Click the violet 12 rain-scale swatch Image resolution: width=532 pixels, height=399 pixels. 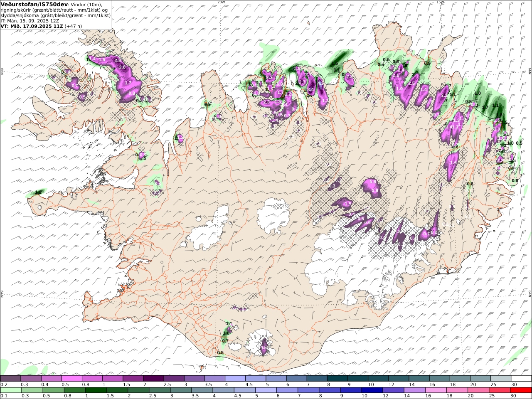pyautogui.click(x=393, y=390)
